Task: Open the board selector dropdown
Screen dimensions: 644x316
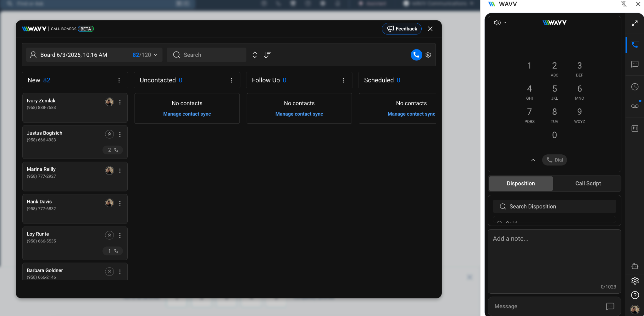Action: click(x=94, y=55)
